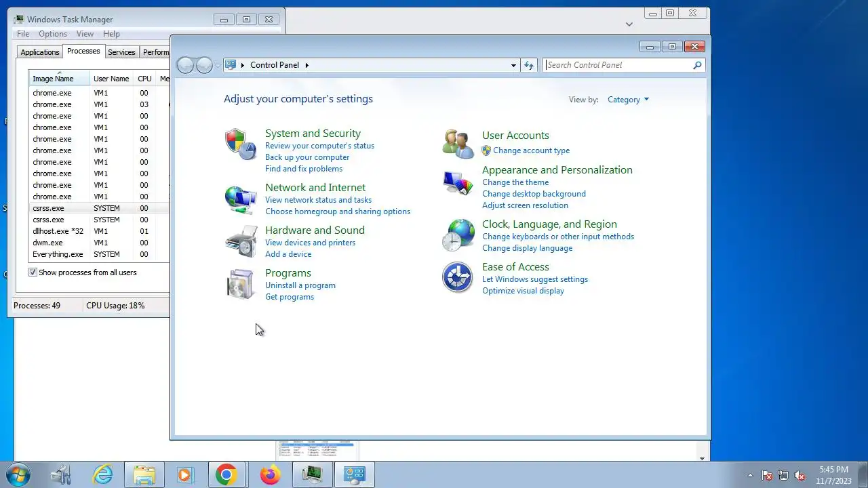Viewport: 868px width, 488px height.
Task: Open the recent pages dropdown near nav arrows
Action: click(x=217, y=65)
